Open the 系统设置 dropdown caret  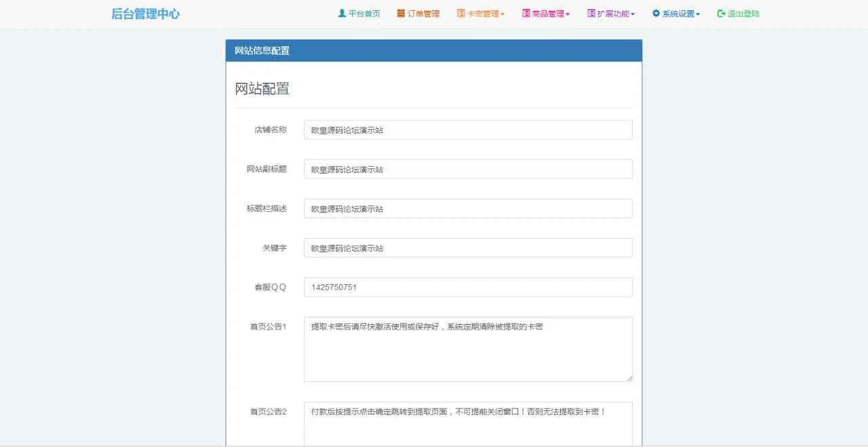click(x=698, y=14)
